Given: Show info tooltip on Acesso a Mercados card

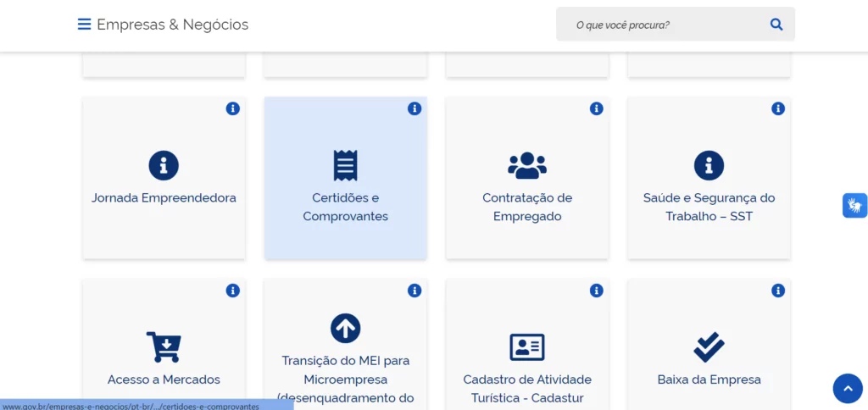Looking at the screenshot, I should tap(233, 291).
